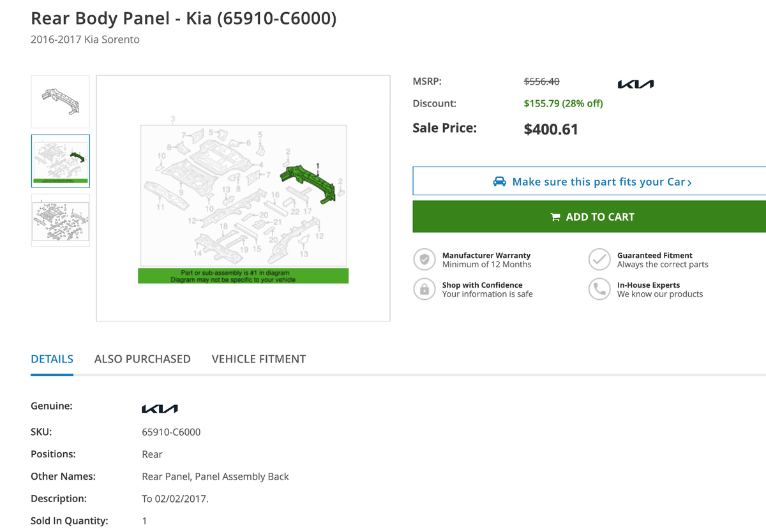The image size is (766, 532).
Task: Select the first rear panel thumbnail
Action: (60, 101)
